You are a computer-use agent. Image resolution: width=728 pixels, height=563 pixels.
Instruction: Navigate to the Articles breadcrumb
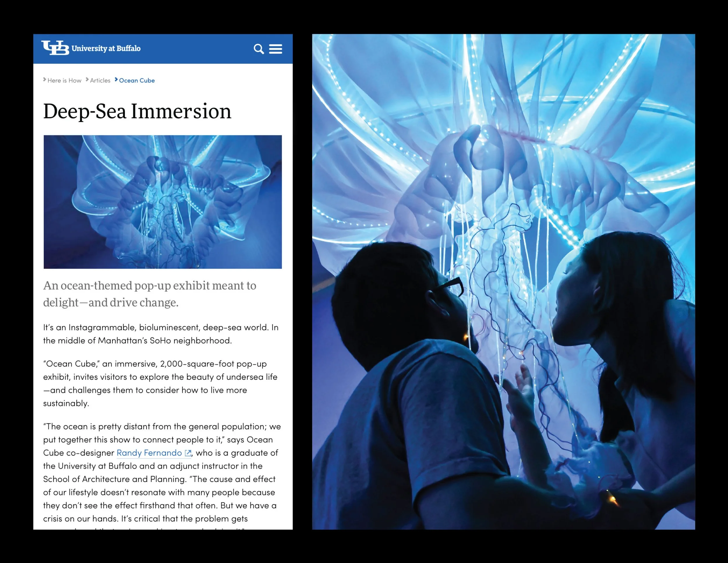[100, 80]
